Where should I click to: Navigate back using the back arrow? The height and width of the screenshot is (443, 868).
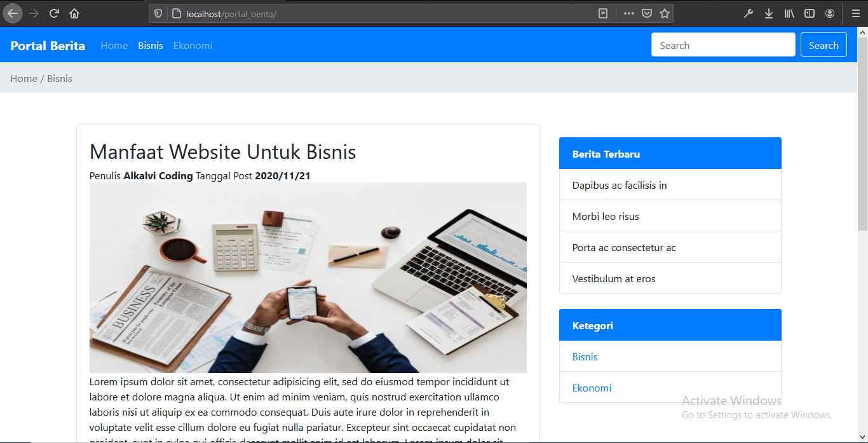click(13, 13)
